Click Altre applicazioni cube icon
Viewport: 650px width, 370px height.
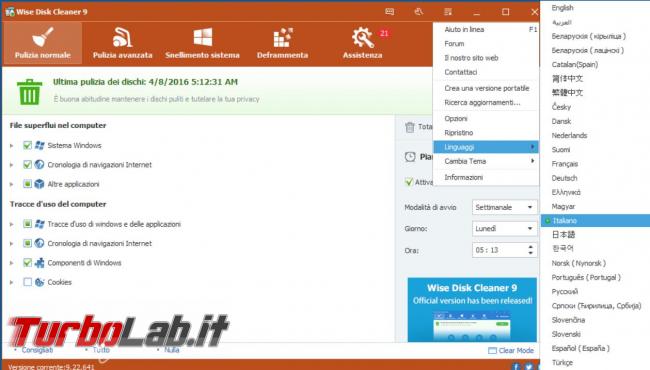point(39,184)
